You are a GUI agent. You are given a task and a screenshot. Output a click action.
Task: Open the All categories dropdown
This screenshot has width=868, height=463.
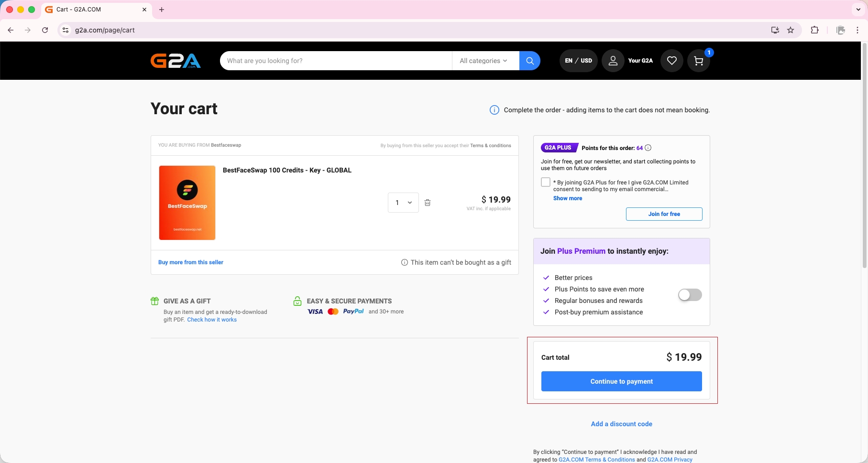click(x=484, y=61)
